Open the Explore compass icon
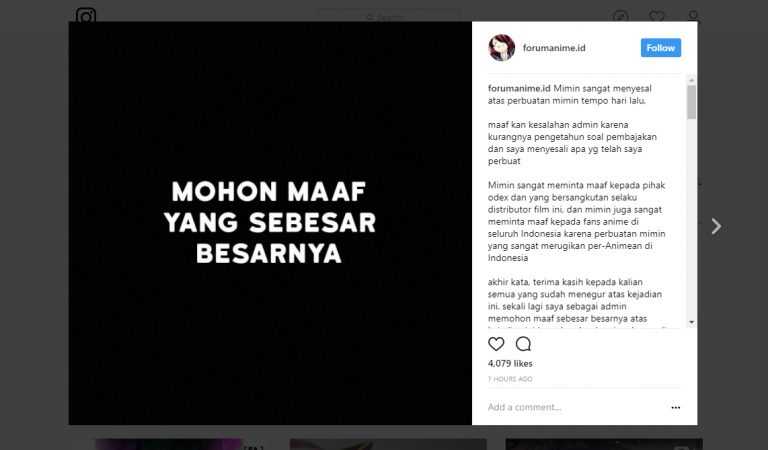The image size is (768, 450). click(621, 17)
